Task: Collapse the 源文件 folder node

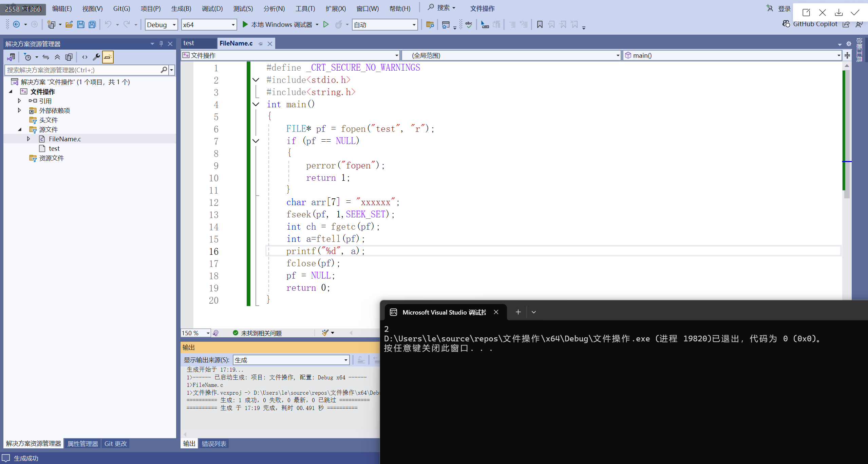Action: click(x=19, y=129)
